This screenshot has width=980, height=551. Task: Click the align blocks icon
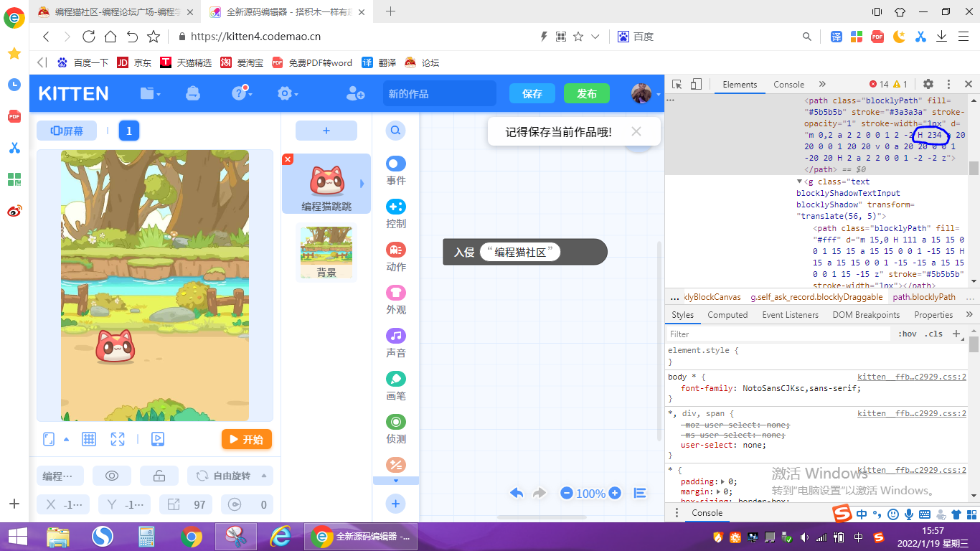[640, 493]
